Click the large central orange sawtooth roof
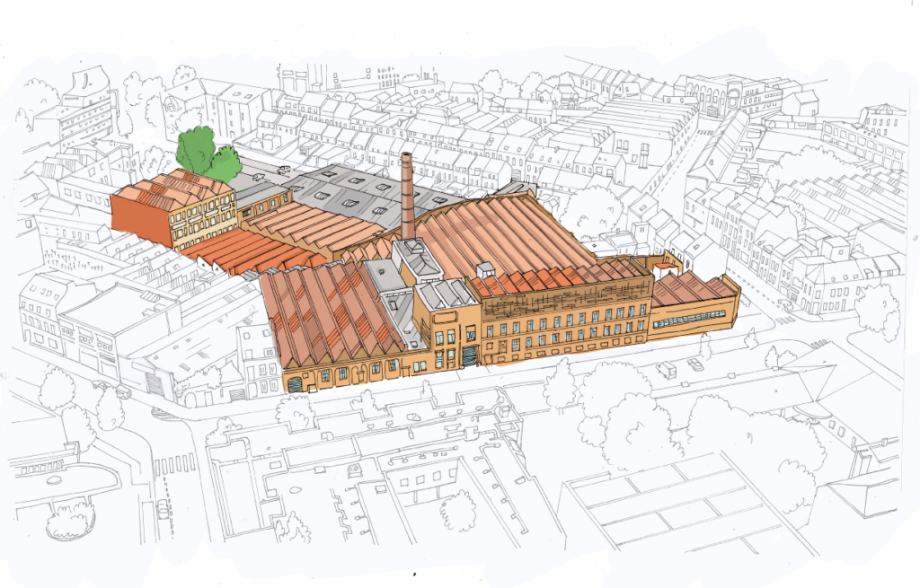 click(x=508, y=235)
